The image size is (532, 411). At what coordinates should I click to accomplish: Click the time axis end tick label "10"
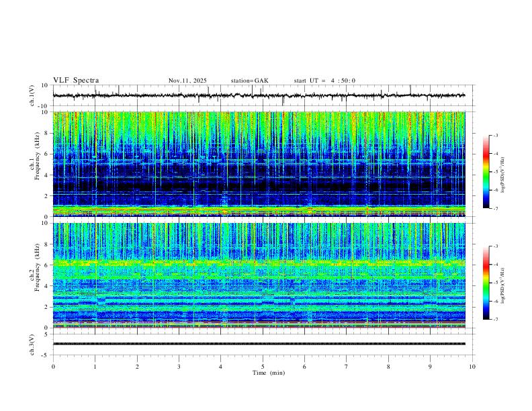point(472,367)
